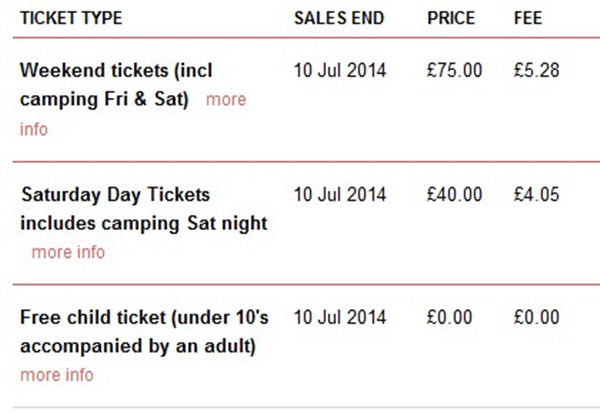Click 'includes camping Sat night' description text
Viewport: 600px width, 414px height.
click(143, 223)
